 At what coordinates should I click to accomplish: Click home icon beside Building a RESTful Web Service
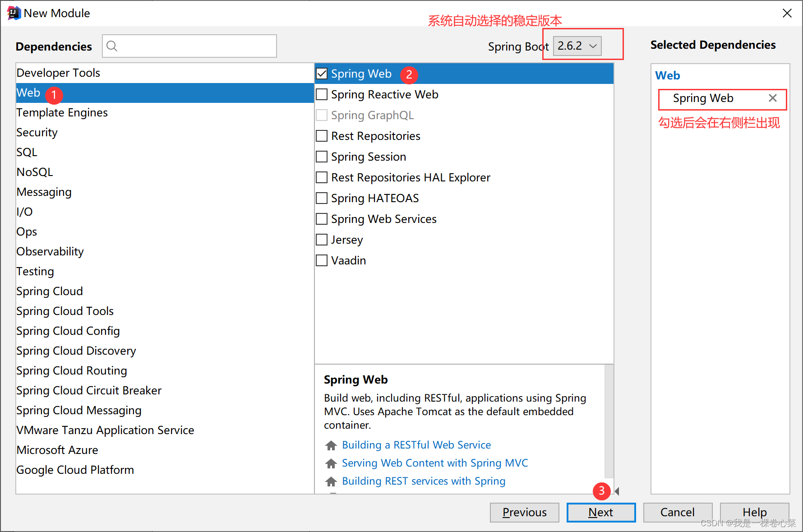331,445
